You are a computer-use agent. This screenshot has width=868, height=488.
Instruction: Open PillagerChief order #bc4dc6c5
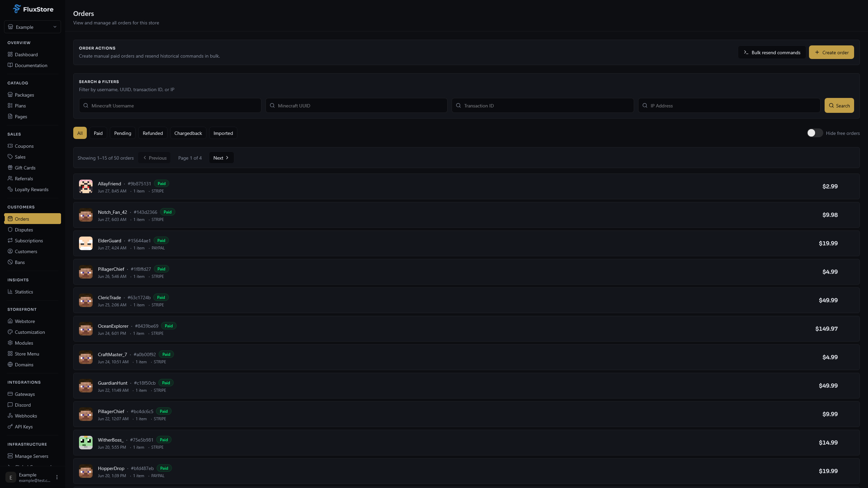[x=466, y=414]
